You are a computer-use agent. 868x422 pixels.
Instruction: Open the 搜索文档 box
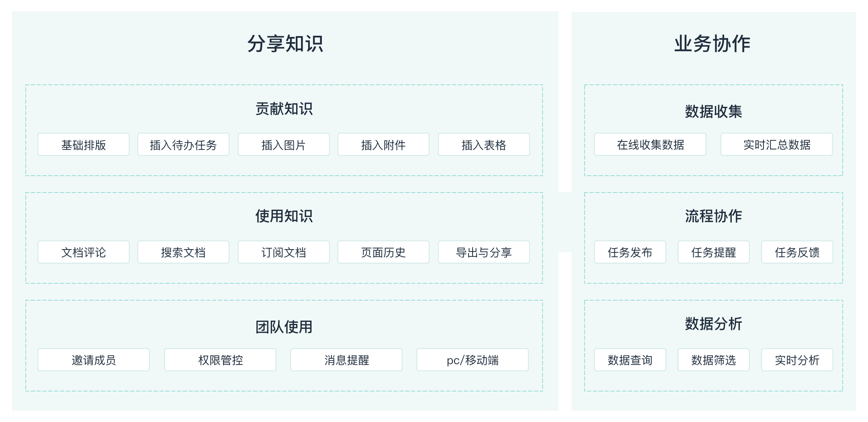(183, 252)
